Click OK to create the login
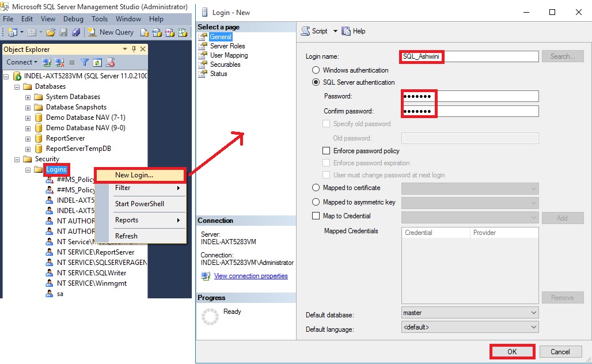Viewport: 592px width, 364px height. (x=512, y=351)
